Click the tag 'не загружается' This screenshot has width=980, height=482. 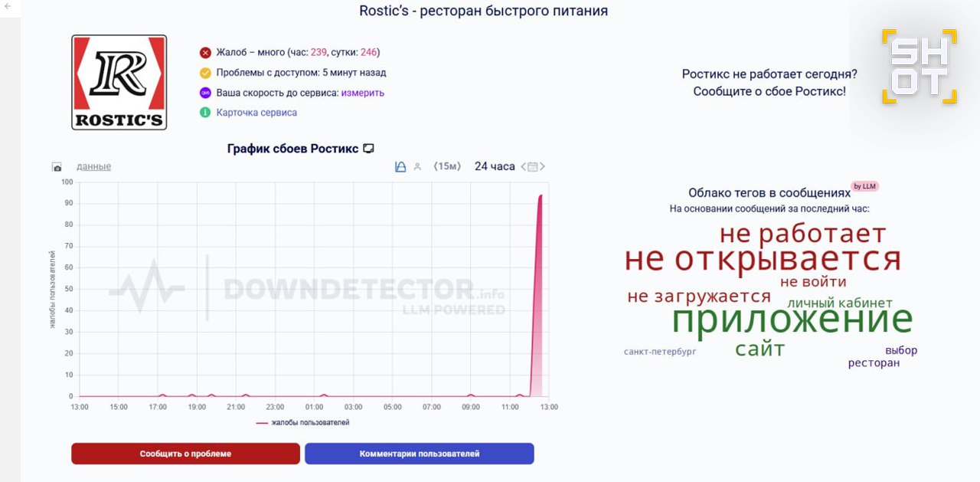point(699,297)
